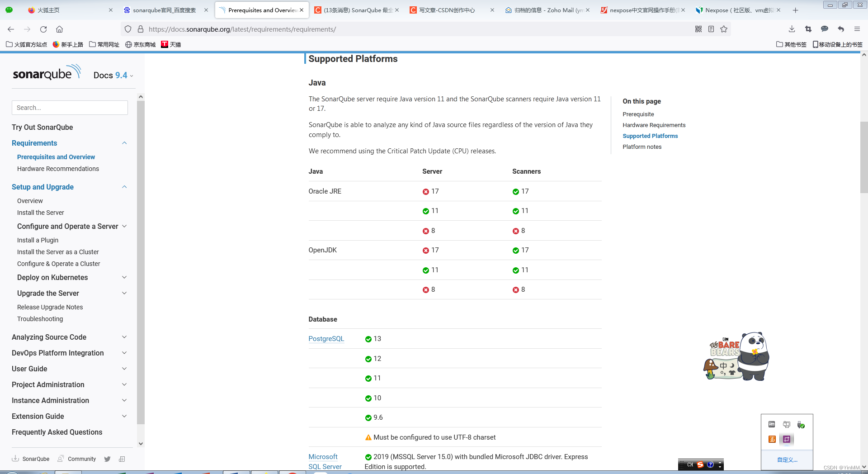Screen dimensions: 868x474
Task: Click the network lock tray icon
Action: pyautogui.click(x=787, y=424)
